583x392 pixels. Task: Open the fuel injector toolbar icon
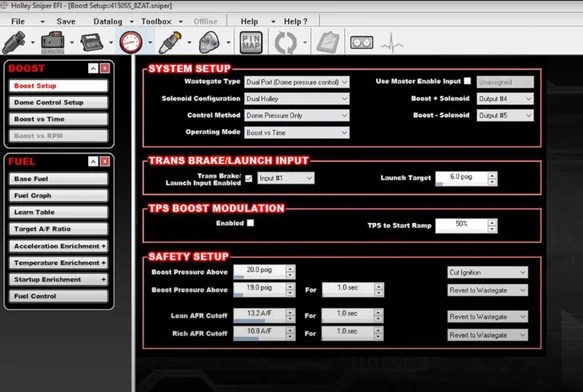coord(14,42)
